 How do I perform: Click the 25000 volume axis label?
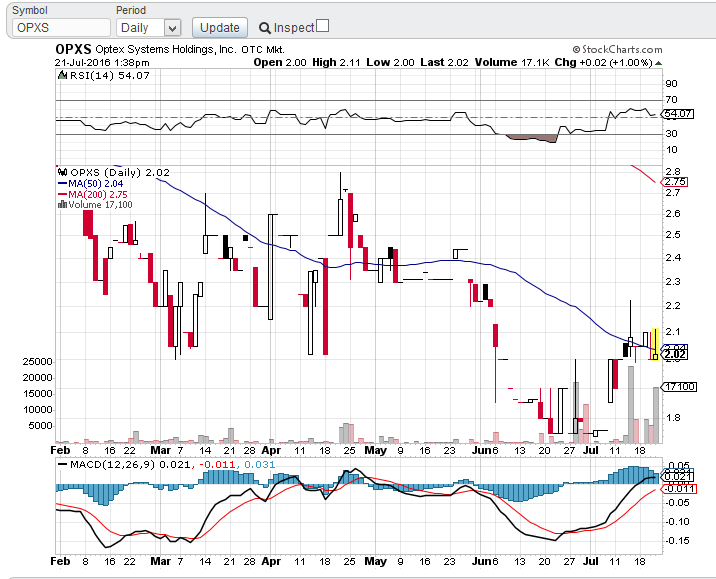[38, 362]
